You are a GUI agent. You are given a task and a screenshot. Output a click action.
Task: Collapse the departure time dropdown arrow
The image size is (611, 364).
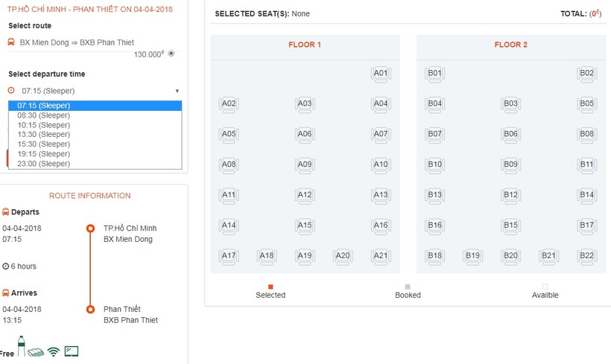point(177,91)
